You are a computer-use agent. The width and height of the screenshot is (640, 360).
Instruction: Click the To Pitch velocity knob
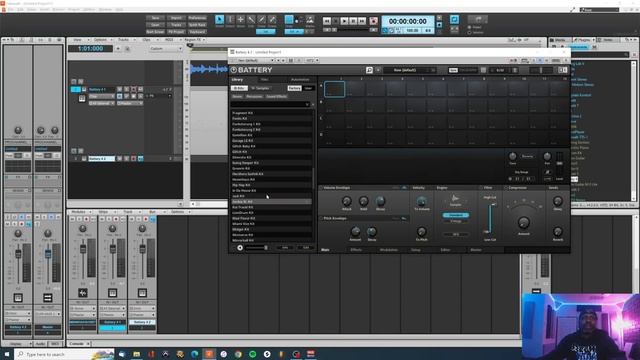coord(421,231)
